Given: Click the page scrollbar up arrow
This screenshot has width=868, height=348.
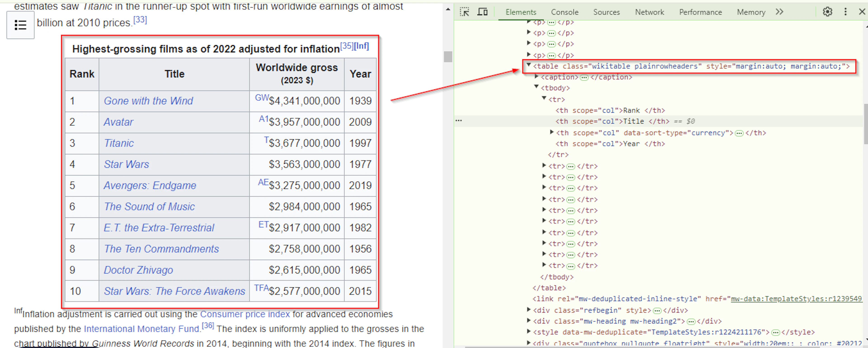Looking at the screenshot, I should tap(448, 9).
